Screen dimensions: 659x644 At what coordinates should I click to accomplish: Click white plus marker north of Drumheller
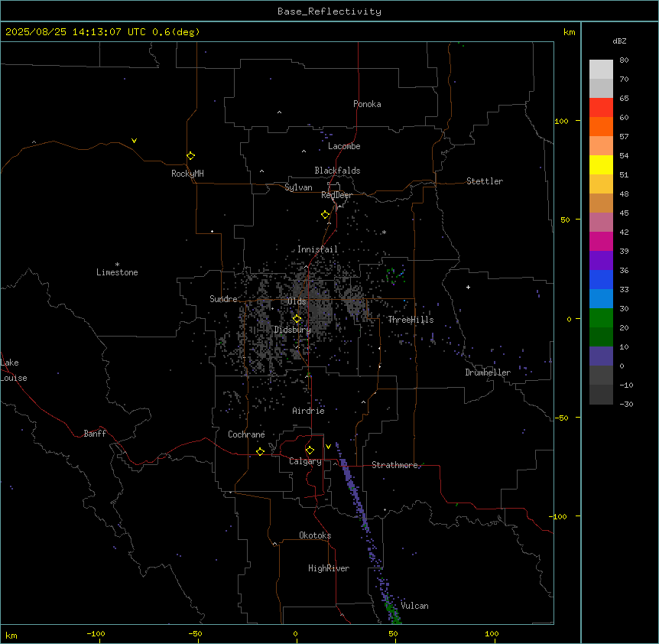tap(468, 287)
